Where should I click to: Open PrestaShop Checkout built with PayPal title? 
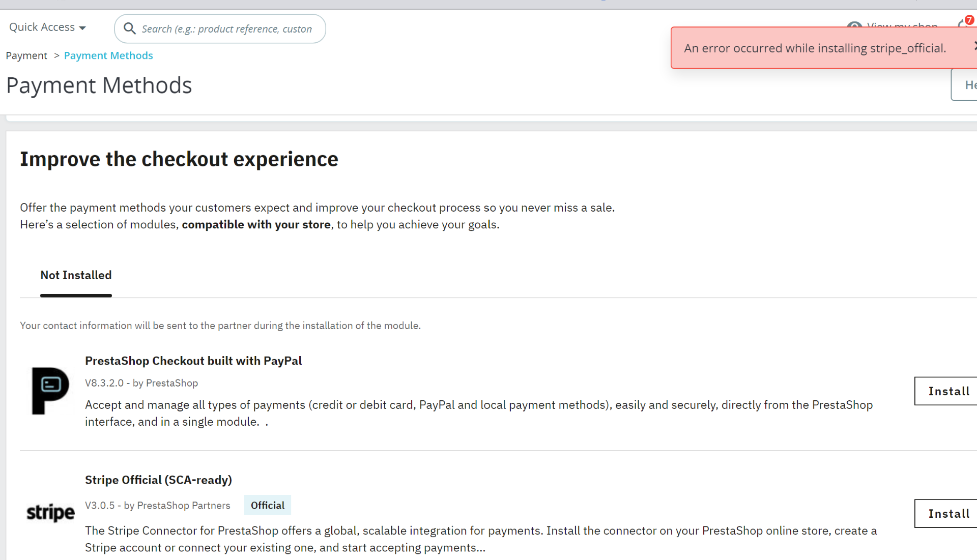[193, 361]
